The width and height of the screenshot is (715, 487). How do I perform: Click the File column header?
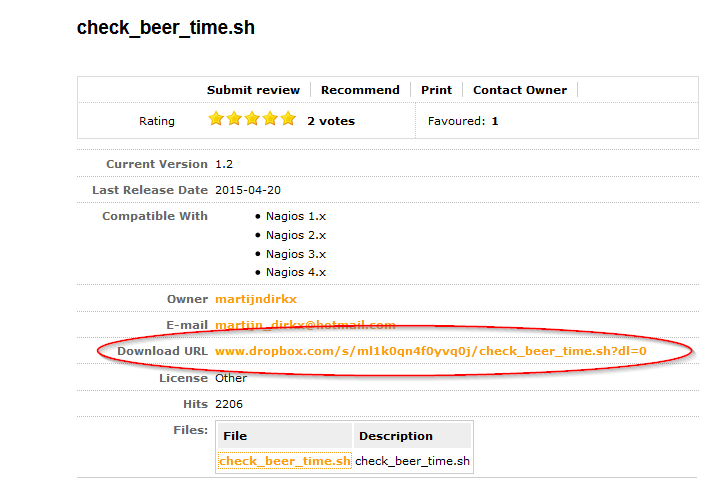pyautogui.click(x=235, y=436)
